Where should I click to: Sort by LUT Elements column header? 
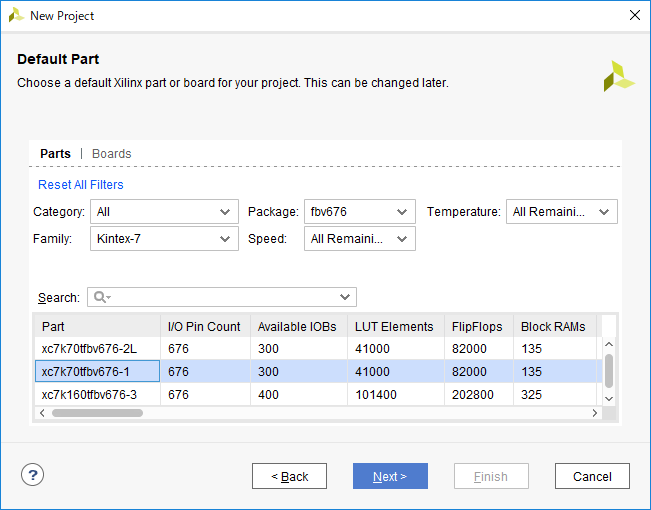point(394,327)
